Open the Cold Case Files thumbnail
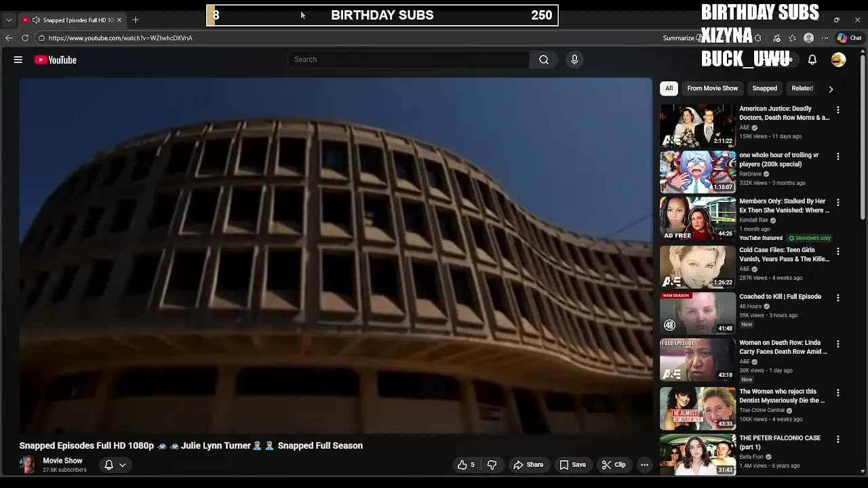Viewport: 868px width, 488px height. coord(698,267)
